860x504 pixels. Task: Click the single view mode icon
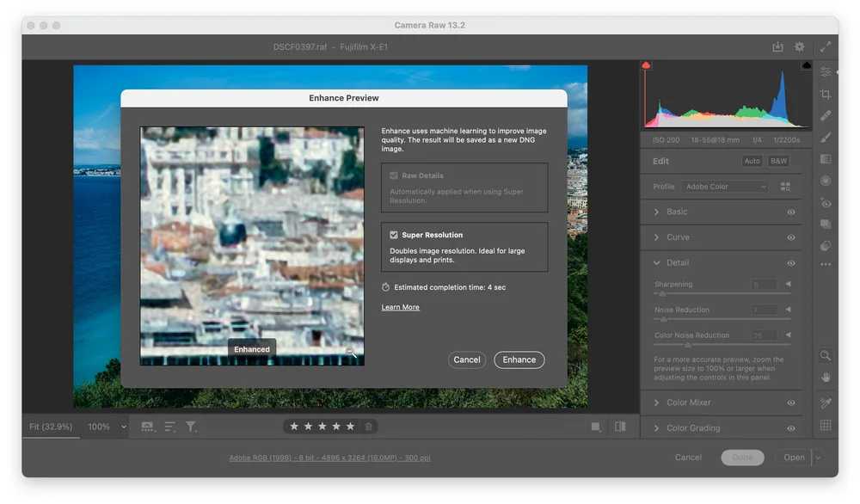596,427
